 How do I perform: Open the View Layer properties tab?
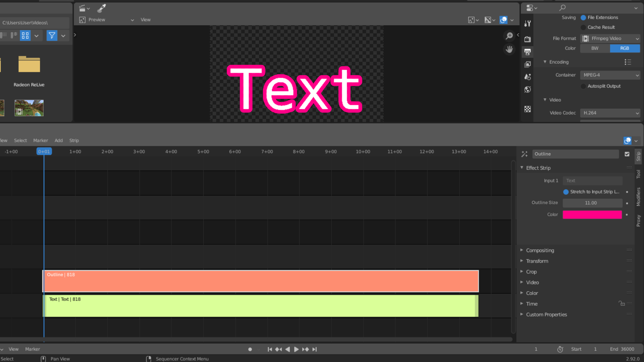tap(528, 64)
